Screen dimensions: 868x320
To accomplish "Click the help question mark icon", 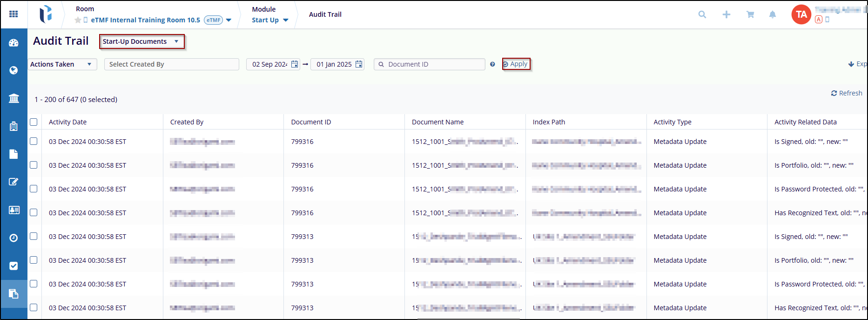I will click(492, 64).
